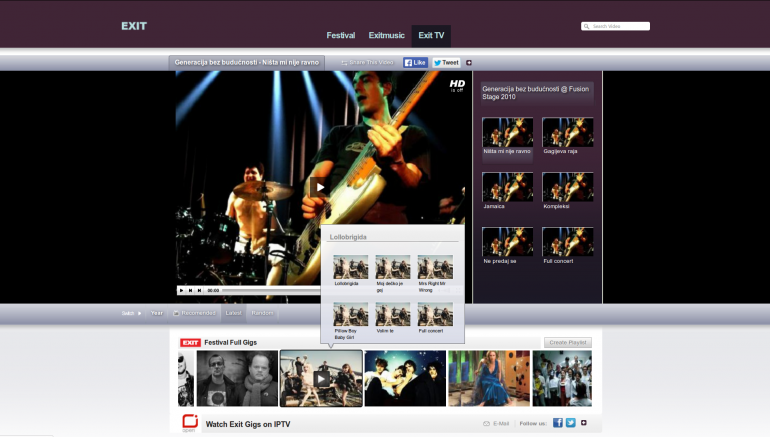
Task: Click the video seek progress bar
Action: (x=271, y=290)
